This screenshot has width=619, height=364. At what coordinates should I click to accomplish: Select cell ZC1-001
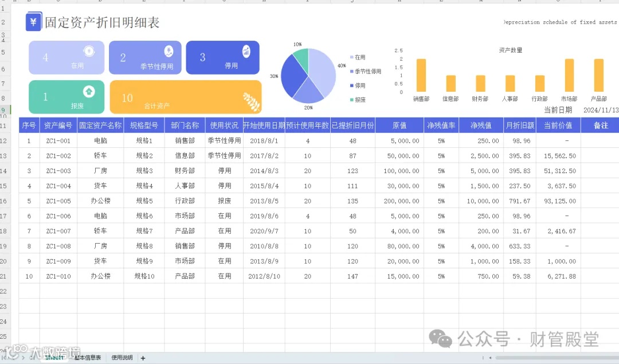click(58, 140)
